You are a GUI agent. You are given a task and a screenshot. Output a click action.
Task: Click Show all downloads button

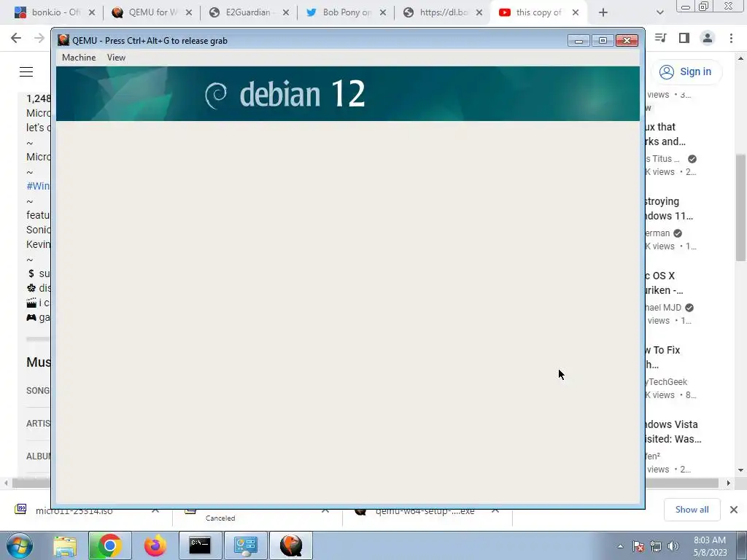coord(692,510)
